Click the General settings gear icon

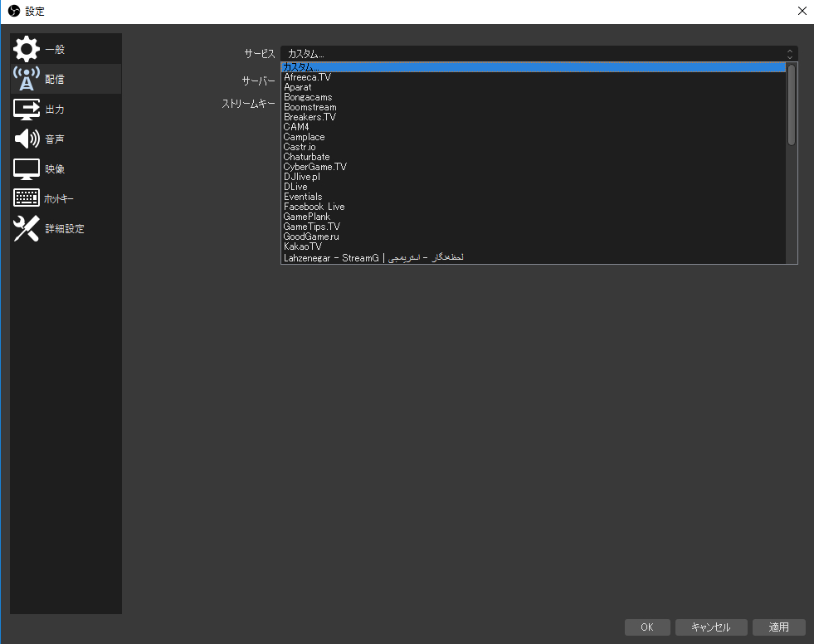click(27, 50)
